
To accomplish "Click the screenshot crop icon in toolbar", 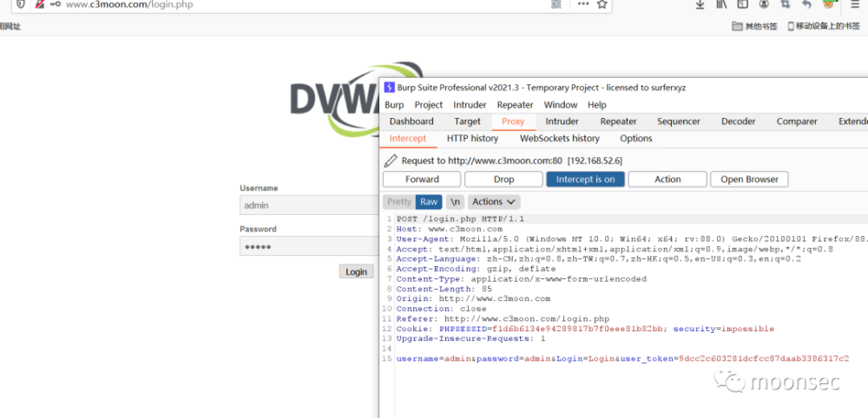I will pos(785,4).
